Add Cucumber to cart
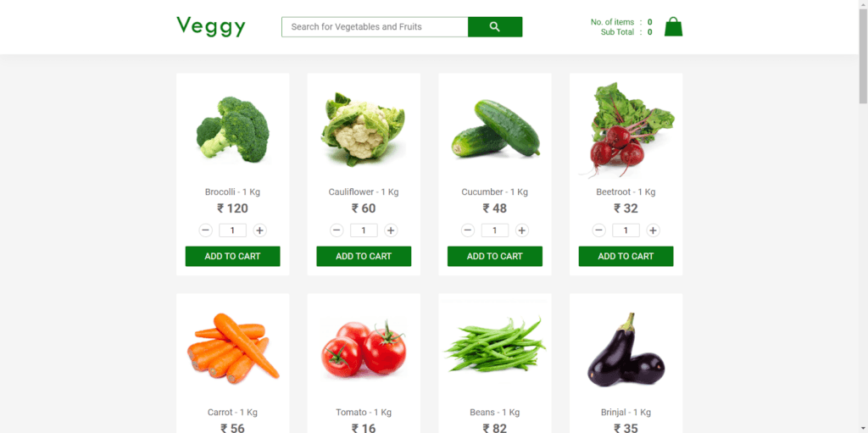The image size is (868, 433). [495, 257]
